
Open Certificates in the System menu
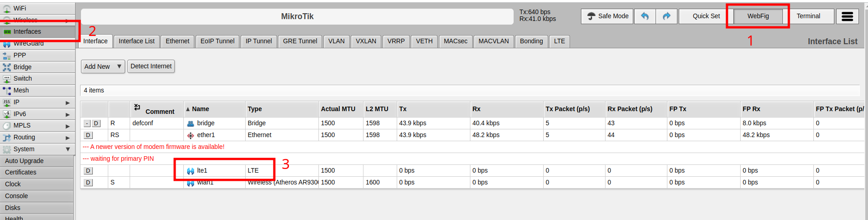(x=37, y=173)
